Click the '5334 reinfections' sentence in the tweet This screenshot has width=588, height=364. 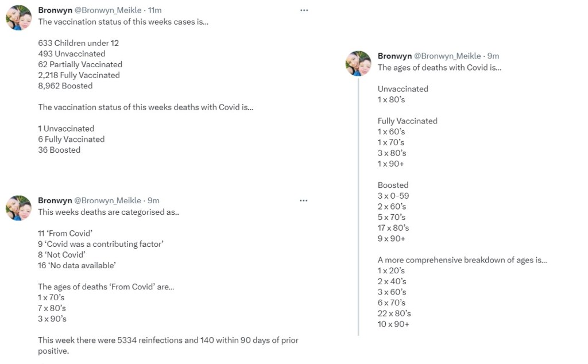point(168,340)
